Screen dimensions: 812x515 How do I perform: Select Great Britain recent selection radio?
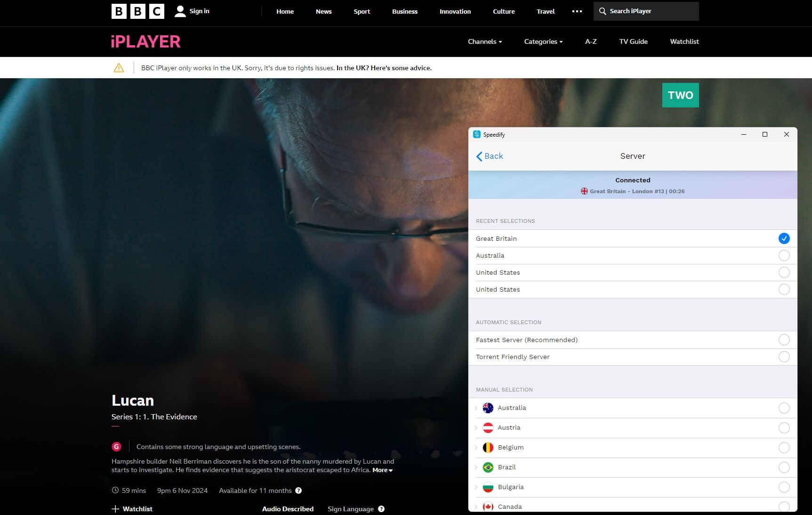pos(784,238)
